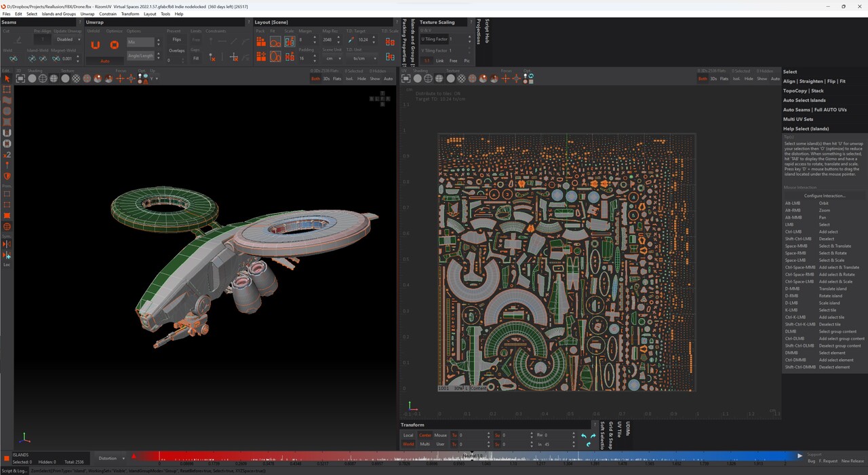868x475 pixels.
Task: Click the New Release link
Action: click(x=852, y=461)
